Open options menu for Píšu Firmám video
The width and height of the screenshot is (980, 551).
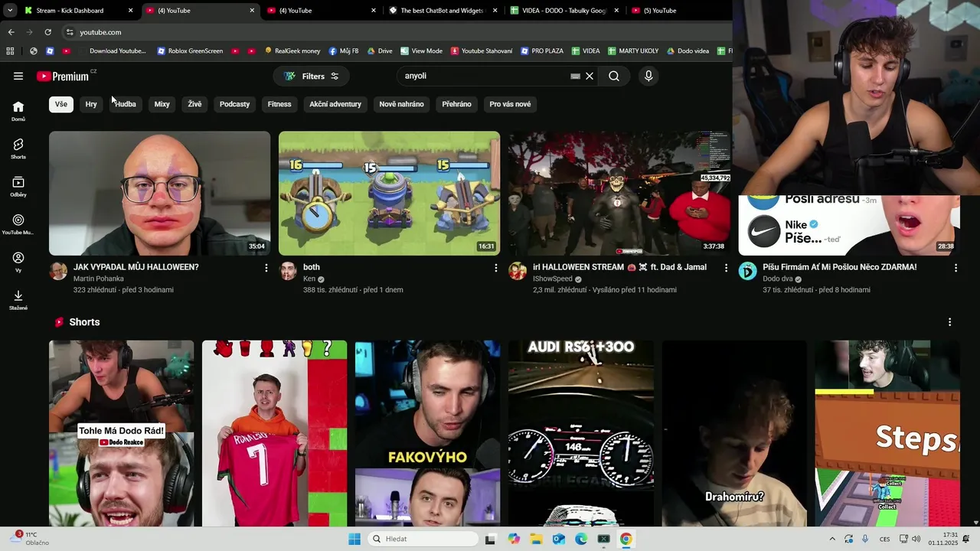point(955,268)
